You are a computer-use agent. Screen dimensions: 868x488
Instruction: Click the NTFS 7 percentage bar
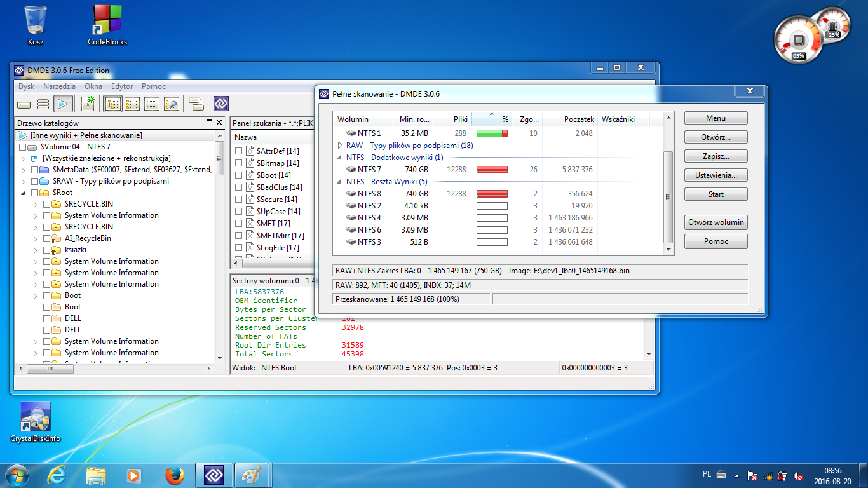492,170
